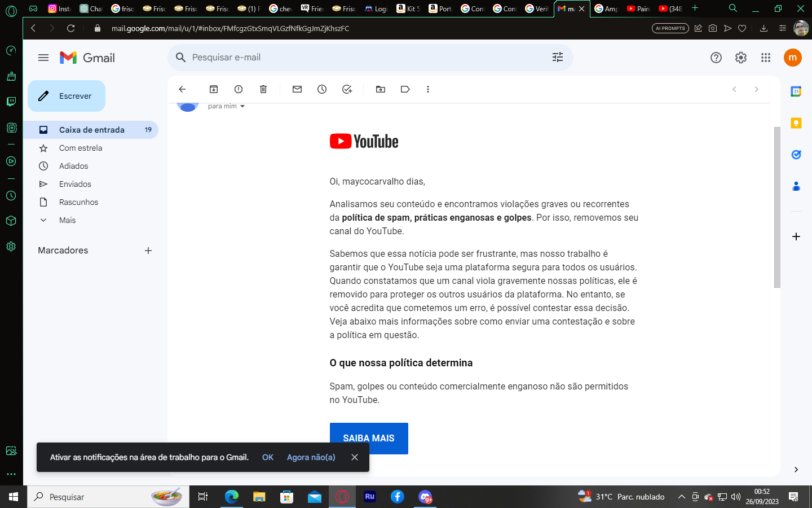Click the browser address bar URL

[x=230, y=28]
